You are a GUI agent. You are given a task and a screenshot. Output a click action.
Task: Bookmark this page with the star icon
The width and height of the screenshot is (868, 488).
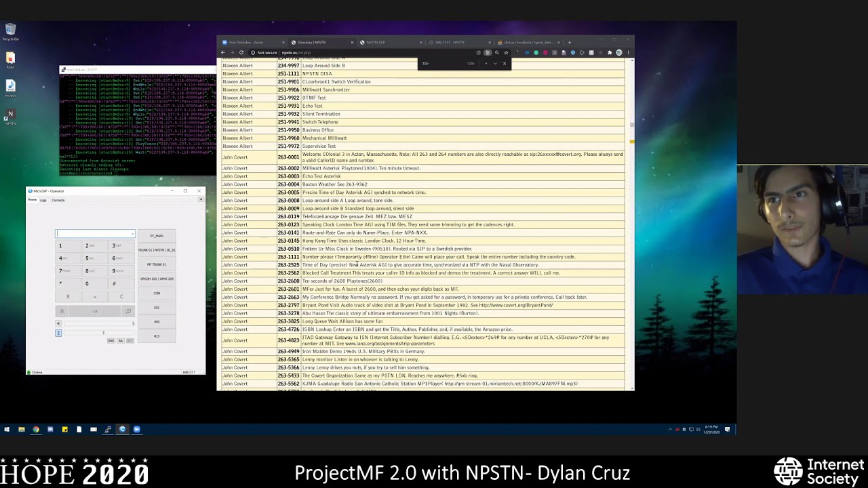coord(506,53)
